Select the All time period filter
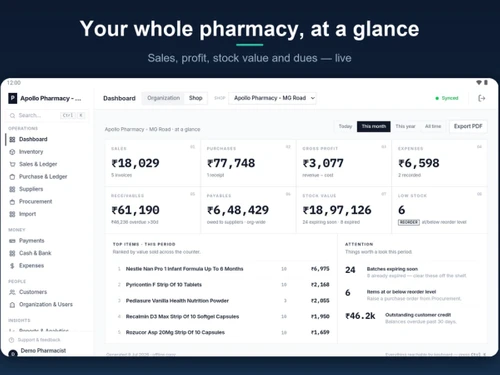 click(x=433, y=126)
